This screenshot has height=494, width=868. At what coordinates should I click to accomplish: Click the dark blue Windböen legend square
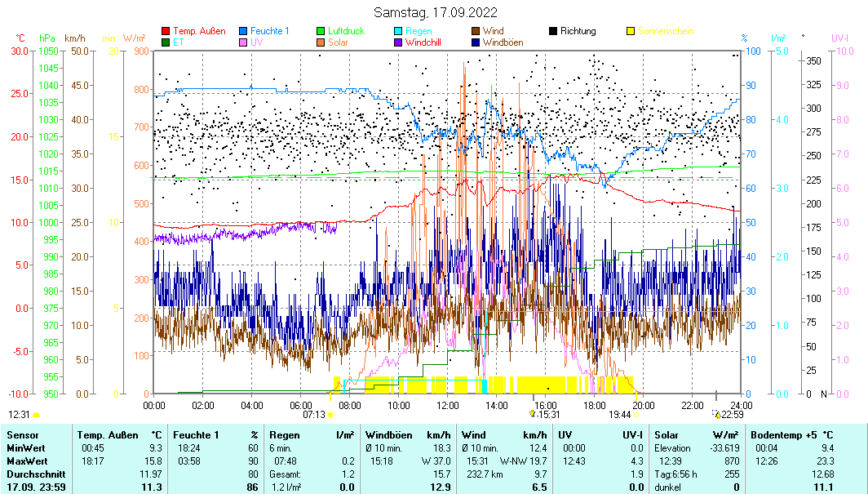(x=476, y=42)
